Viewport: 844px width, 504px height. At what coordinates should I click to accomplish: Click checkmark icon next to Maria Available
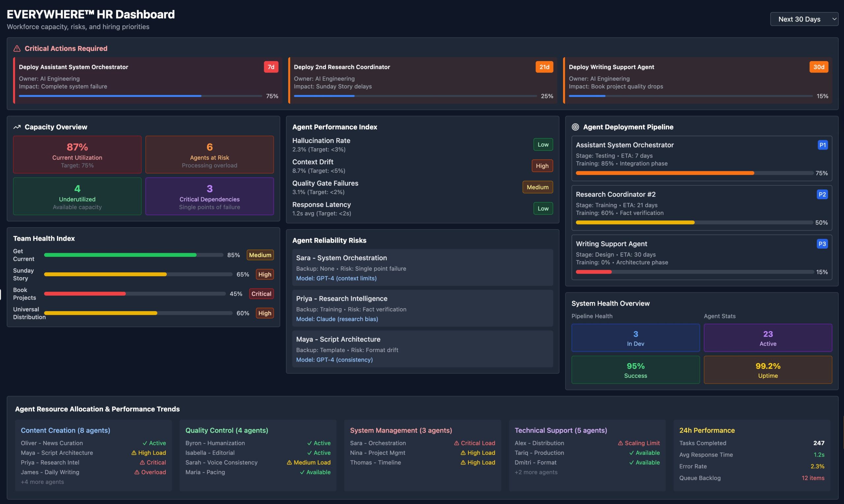point(302,472)
